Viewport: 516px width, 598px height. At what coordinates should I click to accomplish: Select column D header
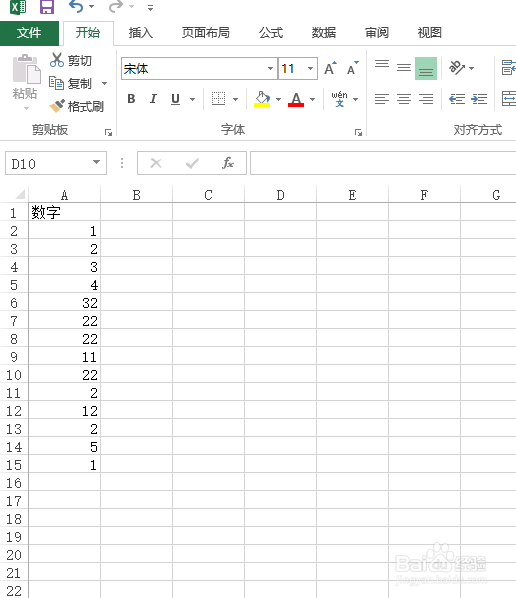pyautogui.click(x=280, y=195)
